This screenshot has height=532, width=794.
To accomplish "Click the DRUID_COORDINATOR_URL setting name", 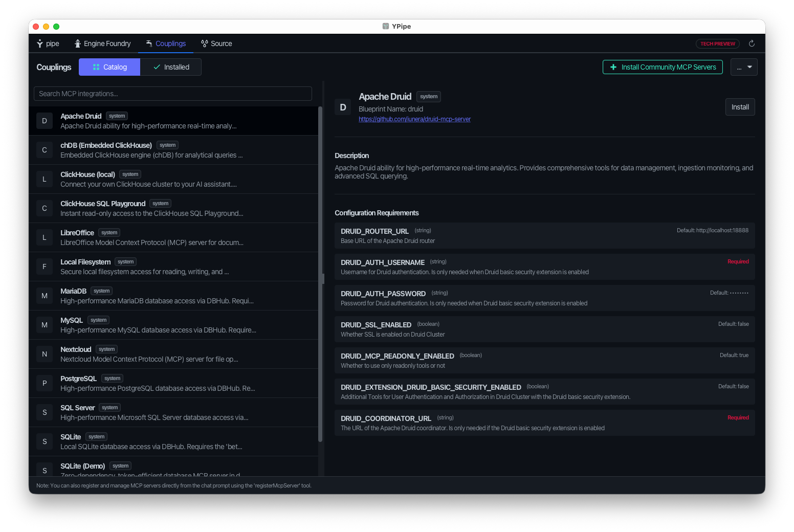I will point(386,418).
